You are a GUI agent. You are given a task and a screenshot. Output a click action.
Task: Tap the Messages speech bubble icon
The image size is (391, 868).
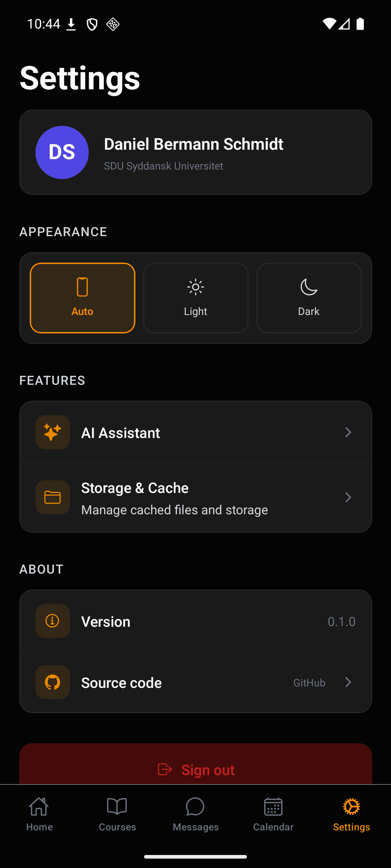point(195,807)
